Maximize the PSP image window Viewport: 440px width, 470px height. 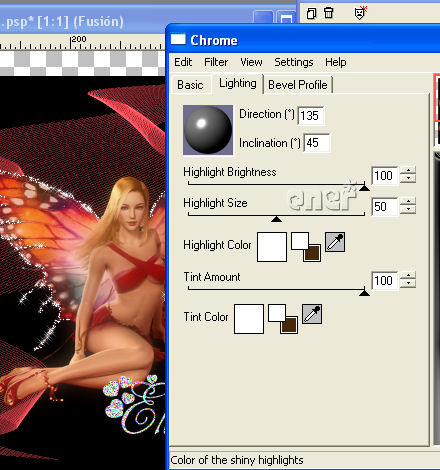pos(286,18)
